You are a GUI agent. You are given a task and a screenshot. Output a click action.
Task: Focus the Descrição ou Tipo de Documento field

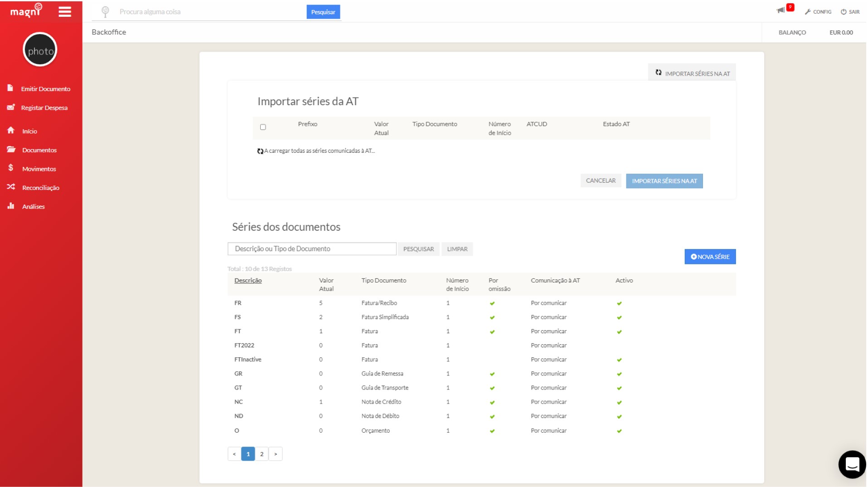(x=312, y=248)
